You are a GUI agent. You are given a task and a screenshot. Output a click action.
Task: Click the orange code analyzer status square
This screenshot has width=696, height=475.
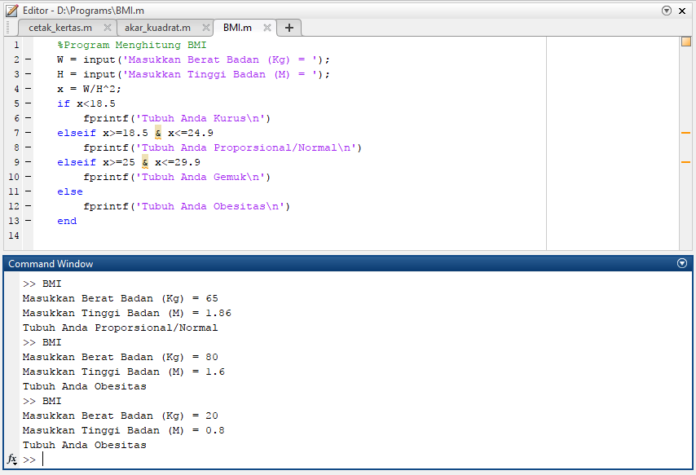coord(686,42)
